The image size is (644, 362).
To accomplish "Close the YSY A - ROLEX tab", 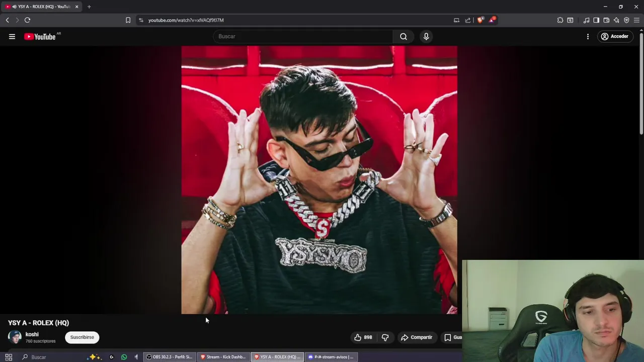I will click(76, 7).
